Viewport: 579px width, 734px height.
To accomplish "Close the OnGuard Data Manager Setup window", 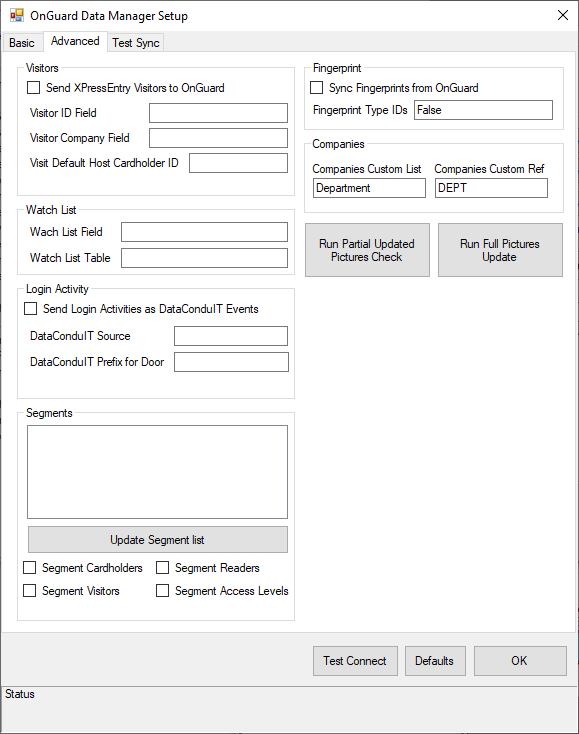I will coord(563,15).
